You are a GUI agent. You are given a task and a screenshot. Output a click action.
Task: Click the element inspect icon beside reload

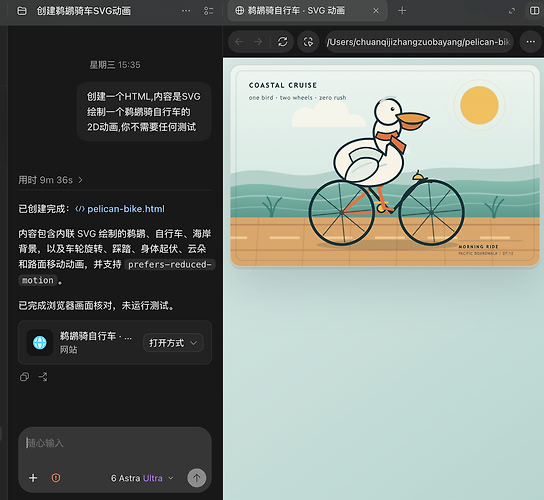[308, 42]
